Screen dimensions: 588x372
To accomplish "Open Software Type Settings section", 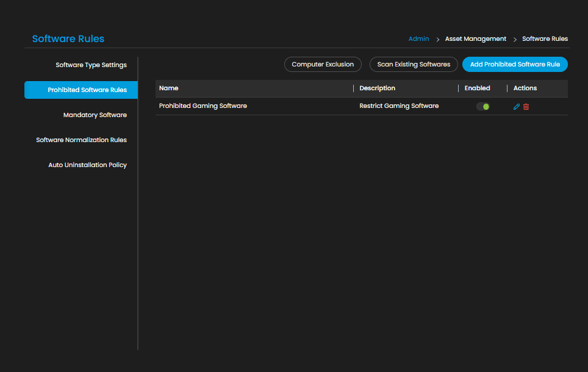I will pos(91,65).
